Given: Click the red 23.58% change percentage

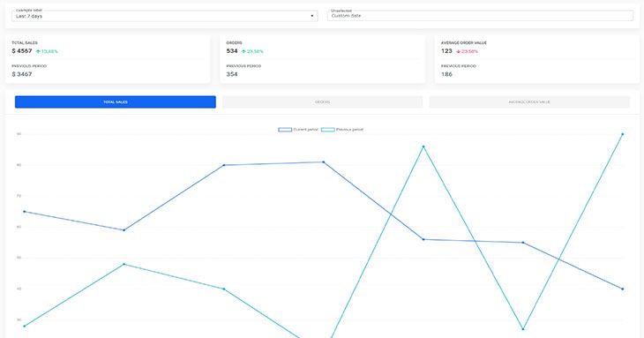Looking at the screenshot, I should coord(469,51).
